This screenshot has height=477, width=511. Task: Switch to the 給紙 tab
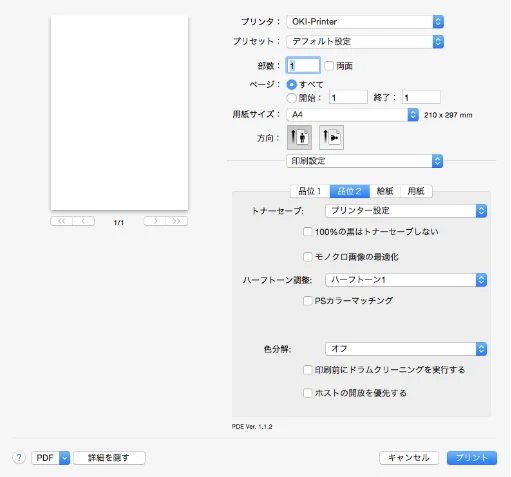click(385, 191)
